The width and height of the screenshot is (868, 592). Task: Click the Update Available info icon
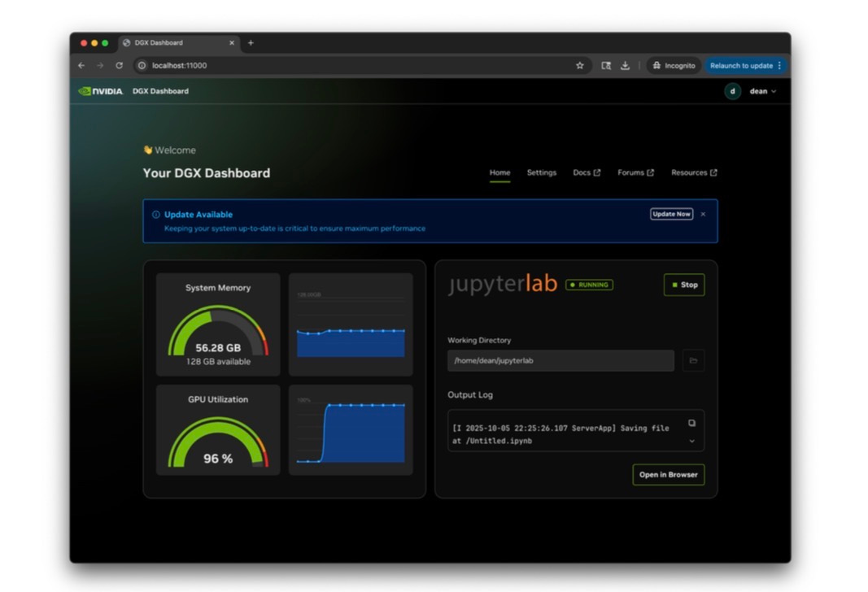pos(155,215)
